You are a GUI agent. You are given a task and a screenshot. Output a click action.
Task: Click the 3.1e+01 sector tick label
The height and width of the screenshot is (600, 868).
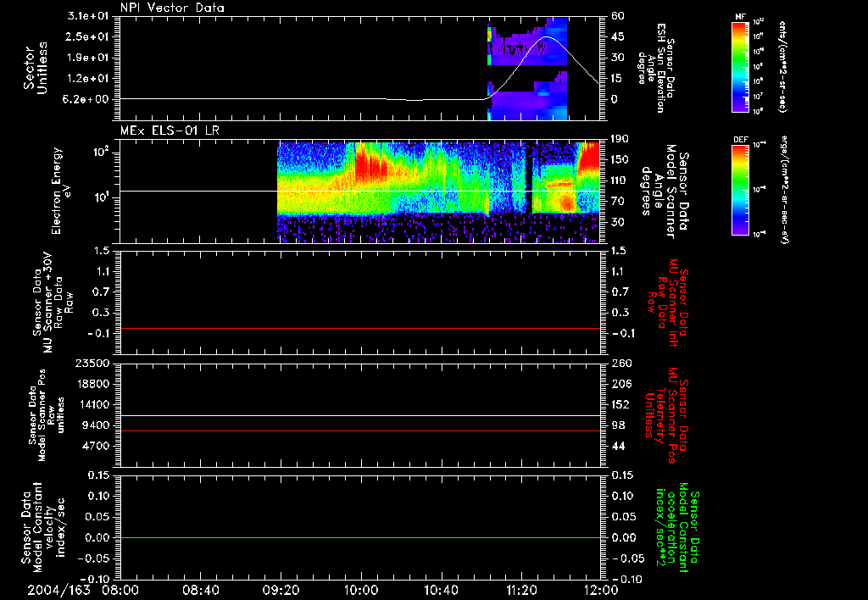pos(88,16)
